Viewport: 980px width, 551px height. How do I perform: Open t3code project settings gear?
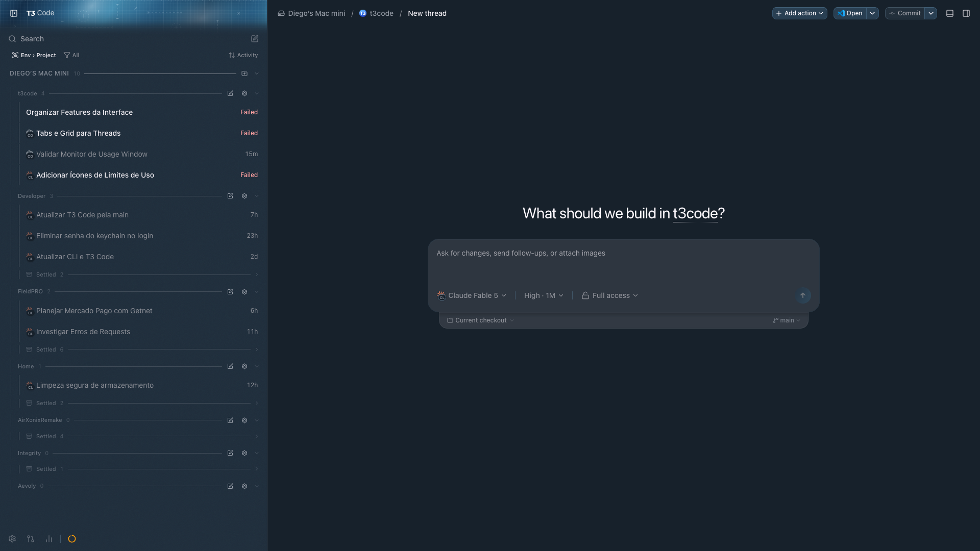point(244,93)
